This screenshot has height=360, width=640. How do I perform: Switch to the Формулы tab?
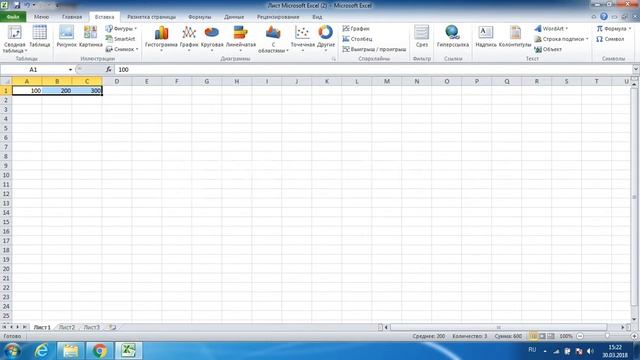(200, 17)
